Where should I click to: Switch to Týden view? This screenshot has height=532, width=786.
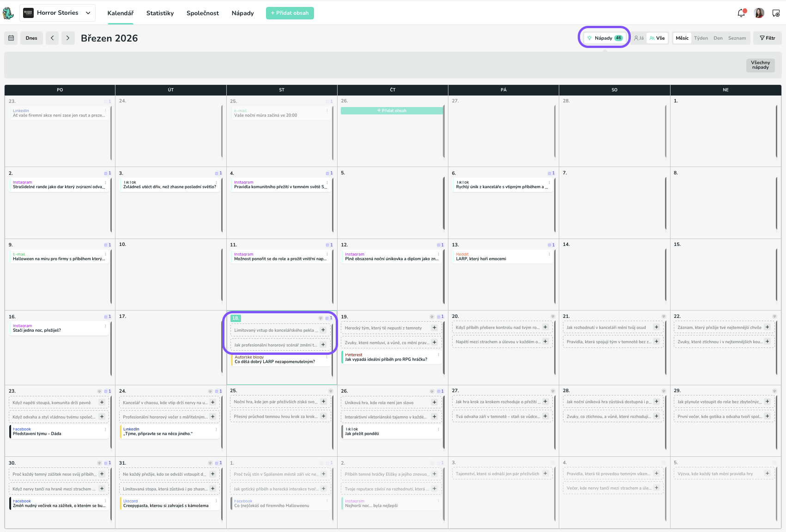click(701, 38)
